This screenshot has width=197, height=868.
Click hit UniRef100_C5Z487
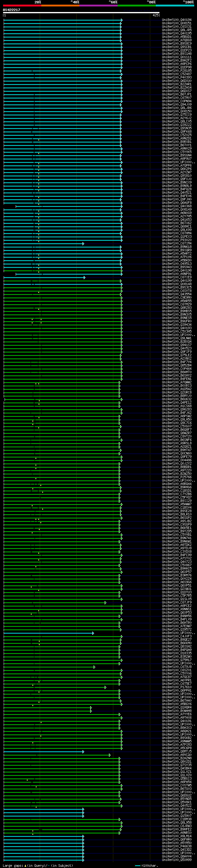(x=177, y=74)
